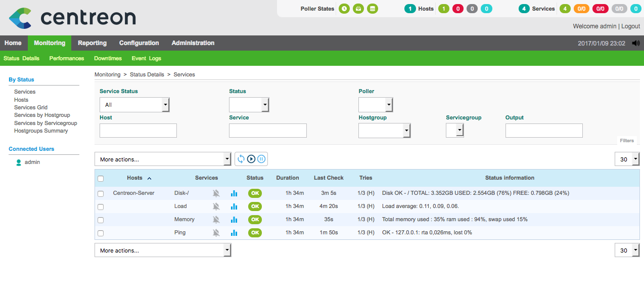Screen dimensions: 644x290
Task: Switch to the Event Logs submenu tab
Action: click(146, 58)
